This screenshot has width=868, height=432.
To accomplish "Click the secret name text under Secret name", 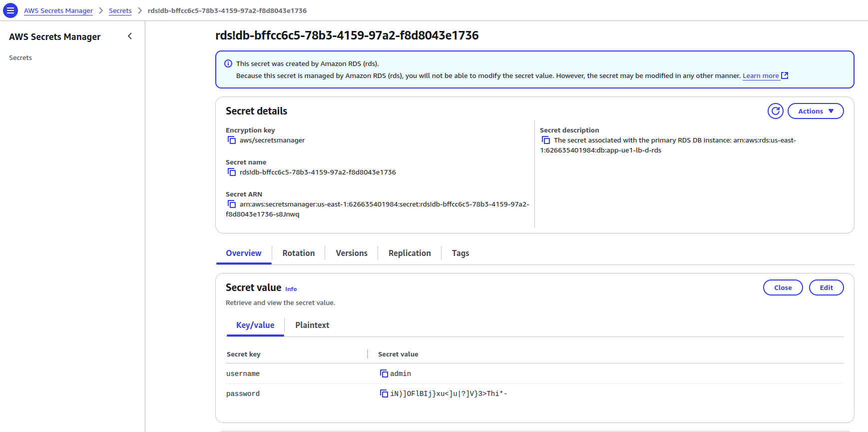I will [x=318, y=172].
